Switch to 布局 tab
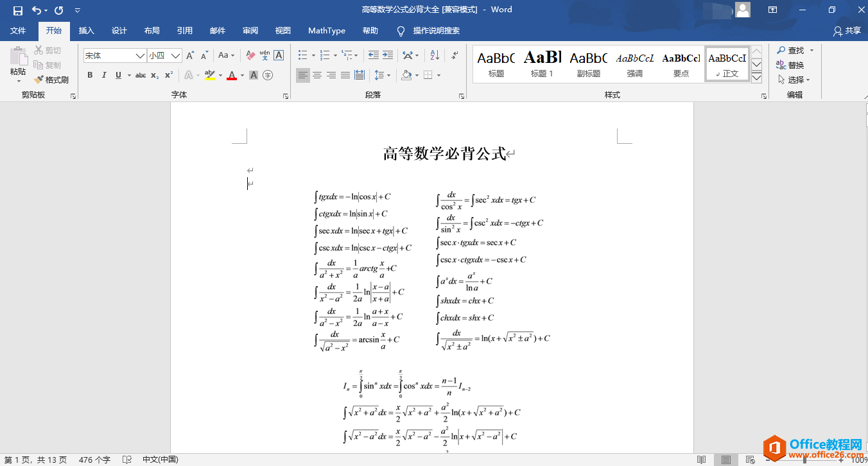The image size is (868, 466). click(x=152, y=31)
